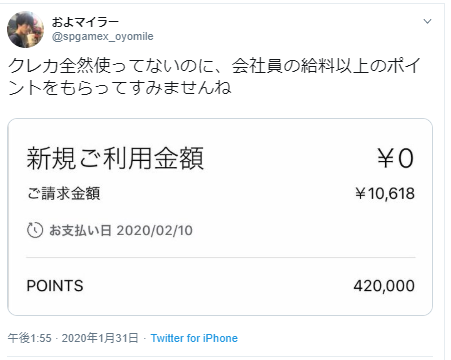Click the @spgamex_oyomile handle

(x=102, y=36)
